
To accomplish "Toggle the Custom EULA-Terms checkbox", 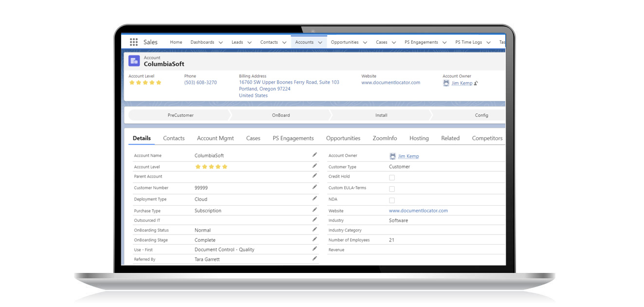I will click(392, 189).
